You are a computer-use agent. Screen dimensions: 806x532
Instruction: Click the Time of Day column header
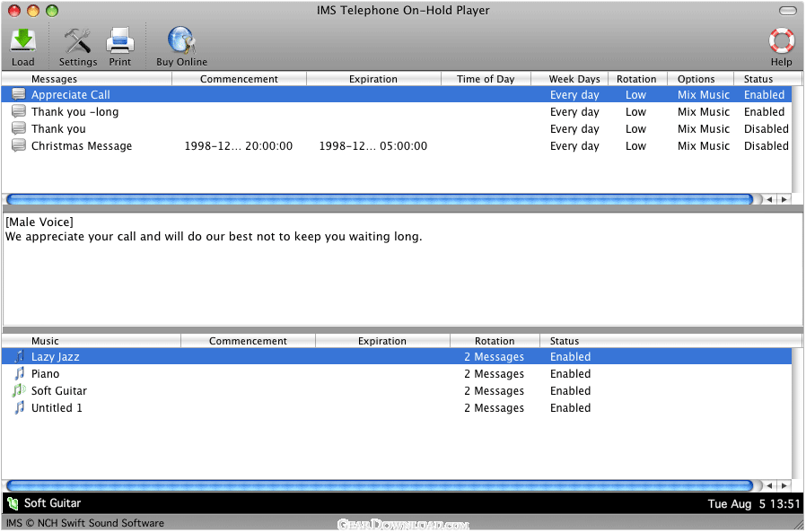[x=486, y=79]
